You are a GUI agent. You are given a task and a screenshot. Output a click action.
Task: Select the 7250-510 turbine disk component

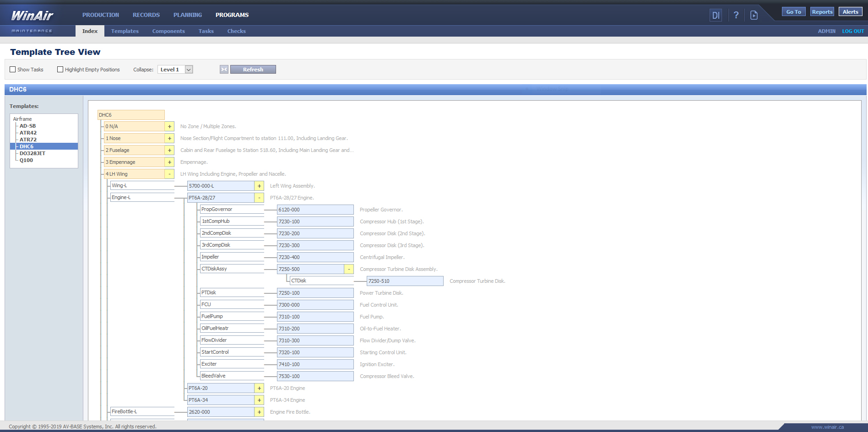click(x=405, y=281)
